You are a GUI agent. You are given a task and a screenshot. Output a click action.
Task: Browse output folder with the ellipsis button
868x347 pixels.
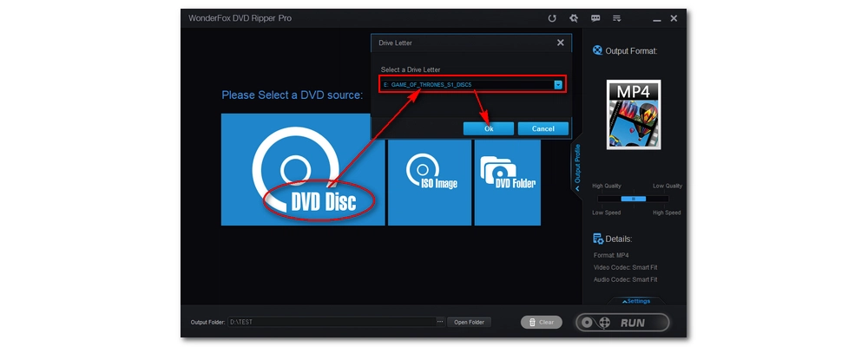(x=440, y=322)
